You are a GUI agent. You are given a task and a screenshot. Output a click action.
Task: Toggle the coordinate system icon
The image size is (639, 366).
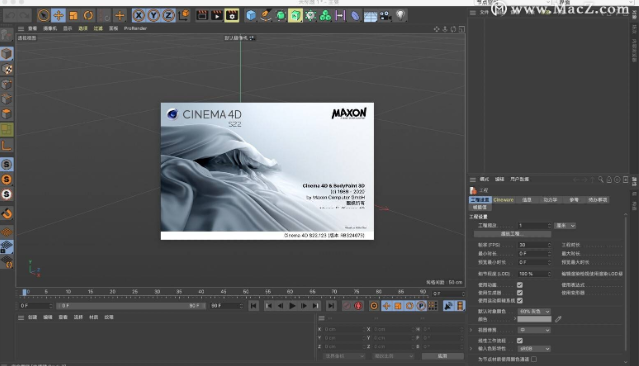coord(184,15)
